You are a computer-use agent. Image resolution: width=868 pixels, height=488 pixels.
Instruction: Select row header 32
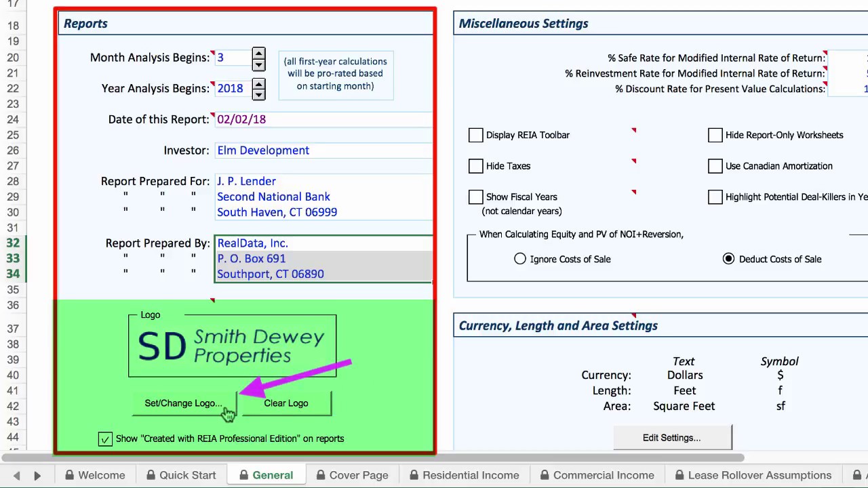(x=14, y=243)
